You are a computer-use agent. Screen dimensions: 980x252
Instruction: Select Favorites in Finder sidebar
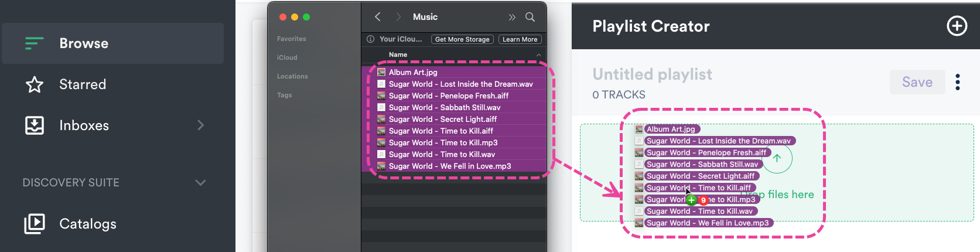coord(291,39)
